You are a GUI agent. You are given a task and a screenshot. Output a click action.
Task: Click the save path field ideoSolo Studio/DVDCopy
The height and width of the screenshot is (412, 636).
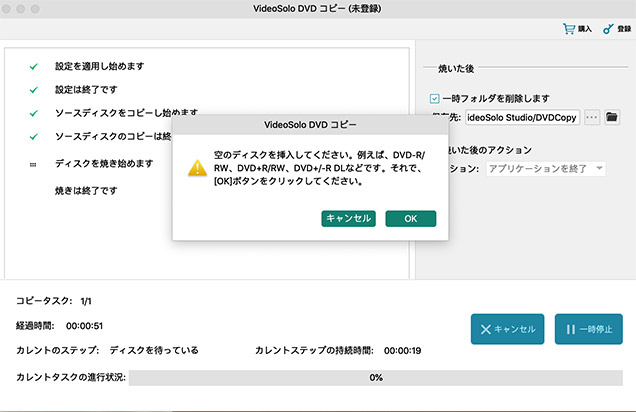(x=522, y=118)
